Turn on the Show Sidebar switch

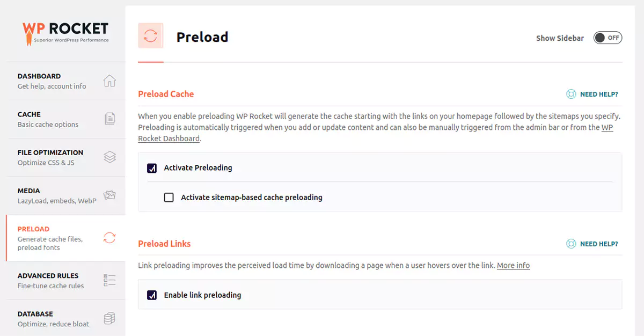coord(608,38)
